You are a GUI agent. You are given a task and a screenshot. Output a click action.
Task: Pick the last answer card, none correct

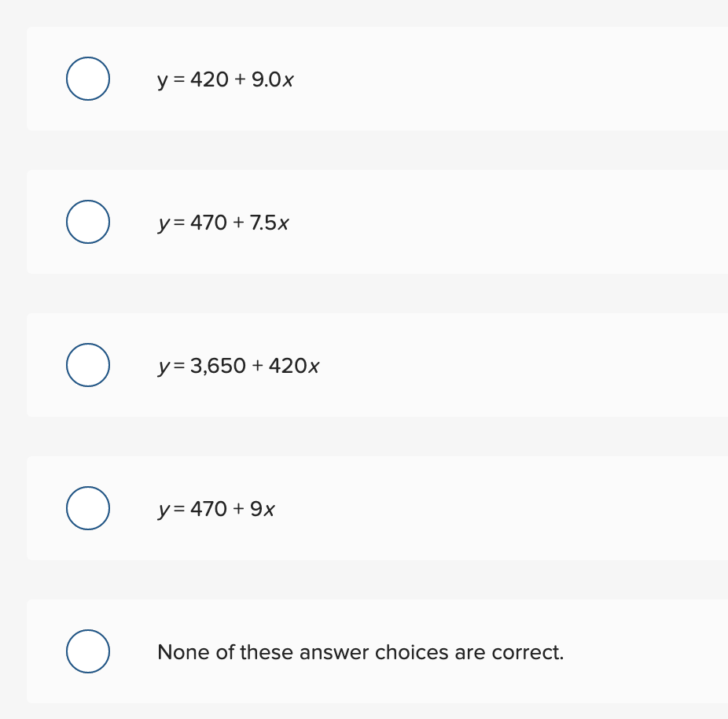(x=377, y=651)
